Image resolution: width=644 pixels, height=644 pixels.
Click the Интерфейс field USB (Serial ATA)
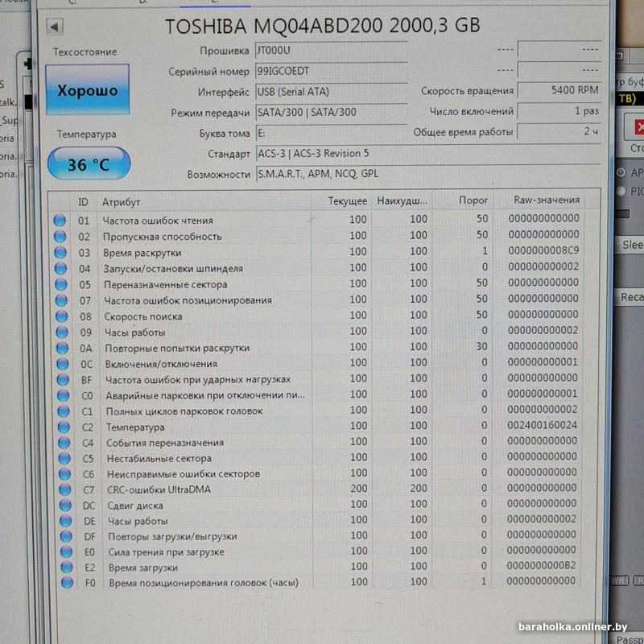[x=331, y=91]
